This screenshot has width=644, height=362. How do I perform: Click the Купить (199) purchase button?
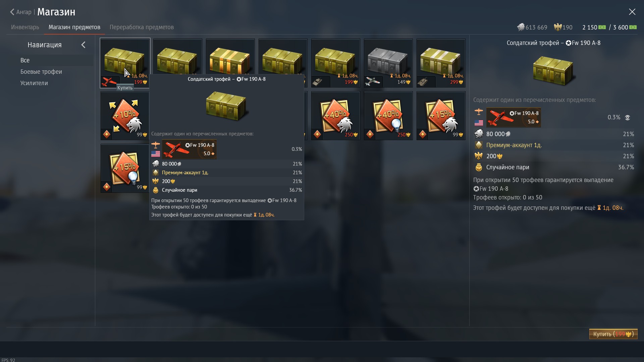coord(613,334)
